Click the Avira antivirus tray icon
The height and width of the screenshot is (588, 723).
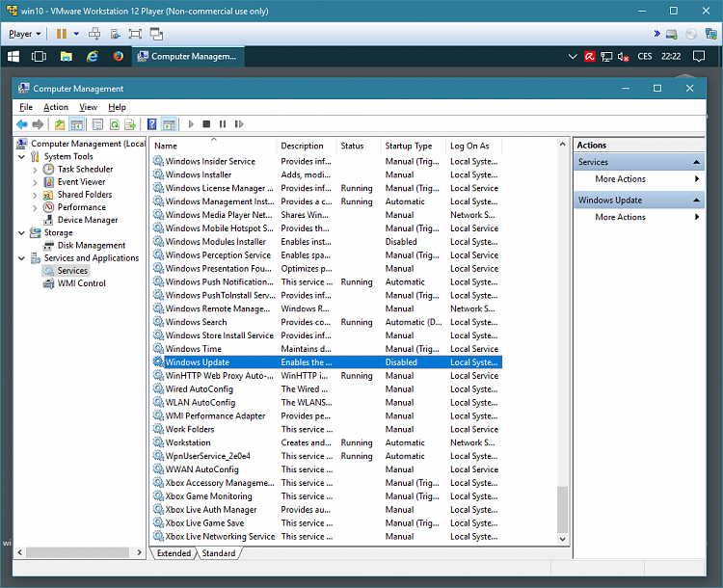[x=589, y=57]
